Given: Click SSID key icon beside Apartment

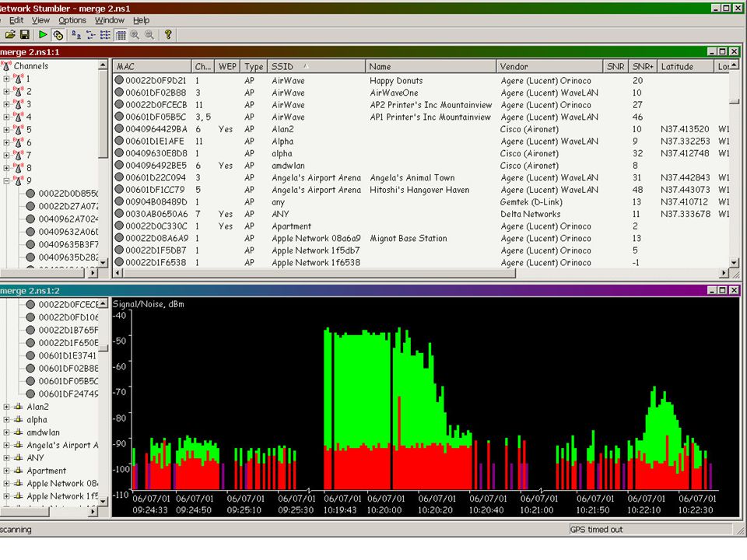Looking at the screenshot, I should click(19, 471).
